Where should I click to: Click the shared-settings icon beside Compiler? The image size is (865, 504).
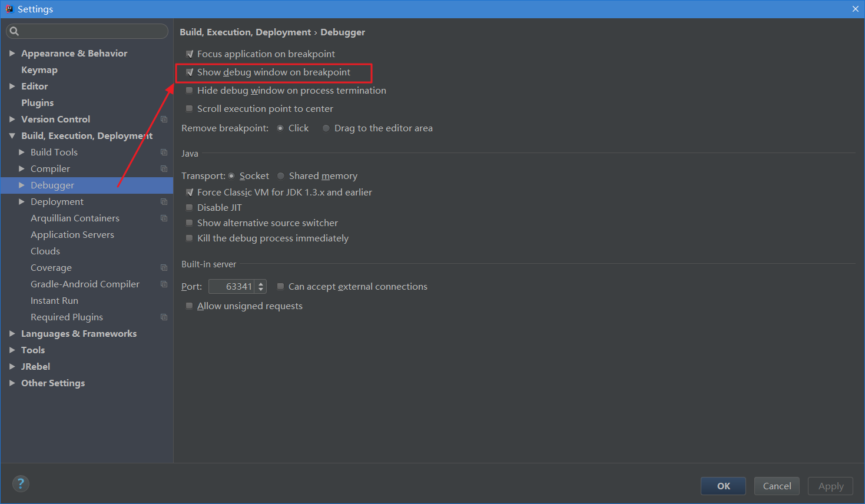[164, 168]
